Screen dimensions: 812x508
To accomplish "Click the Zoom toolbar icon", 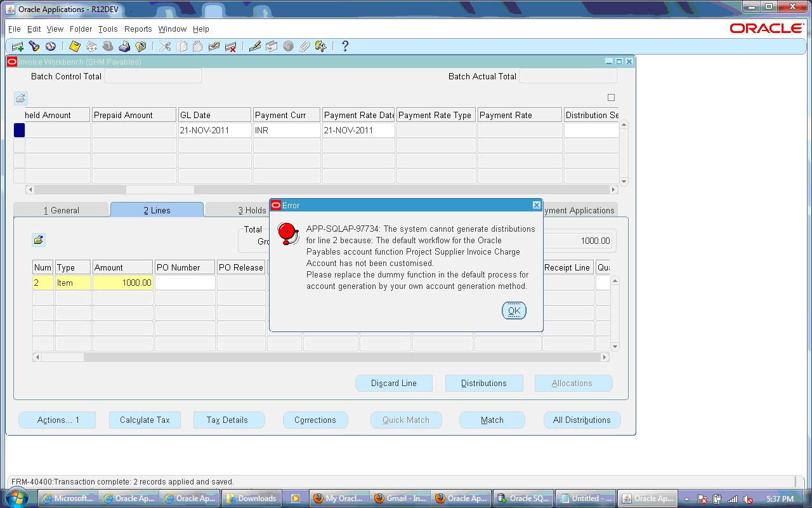I will coord(272,46).
